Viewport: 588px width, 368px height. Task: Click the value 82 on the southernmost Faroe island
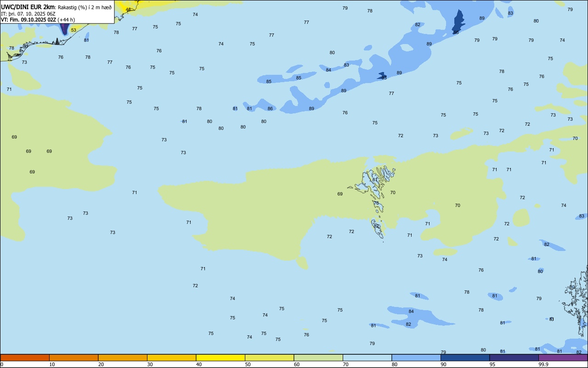(x=376, y=226)
